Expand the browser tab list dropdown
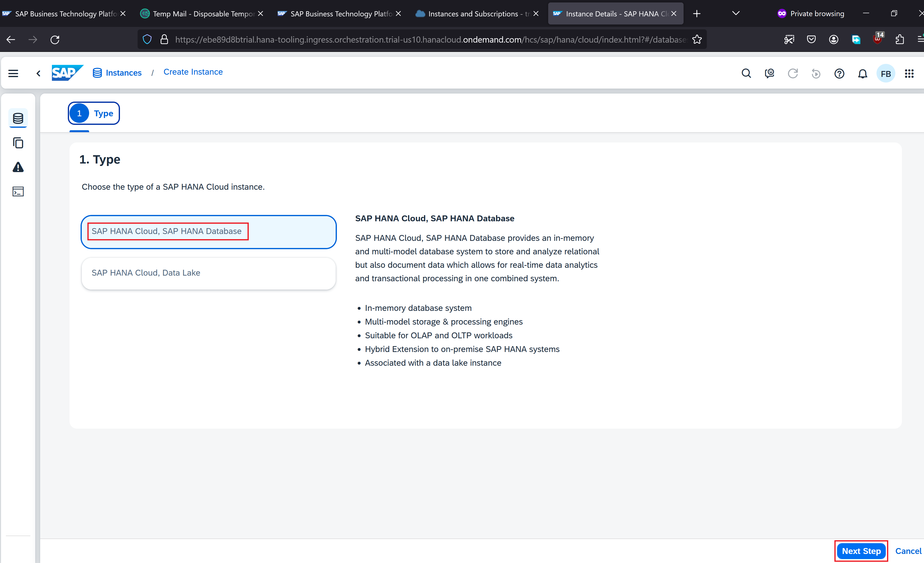Screen dimensions: 924x563 736,13
